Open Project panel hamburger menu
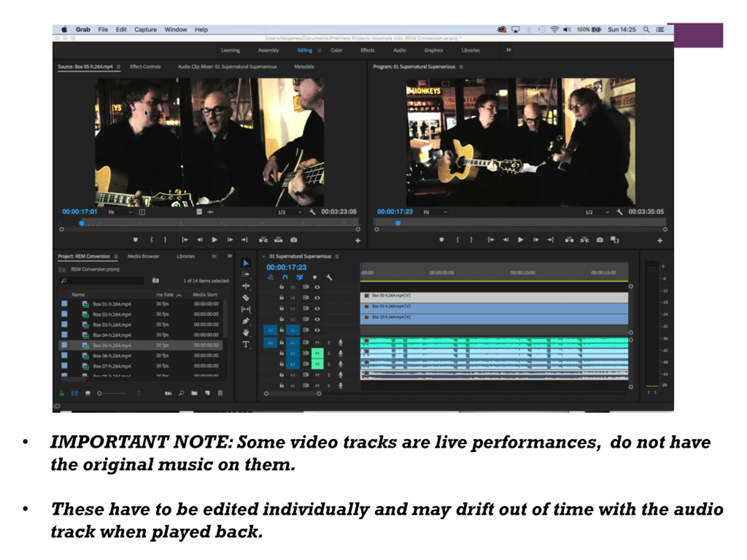Screen dimensions: 747x560 116,257
